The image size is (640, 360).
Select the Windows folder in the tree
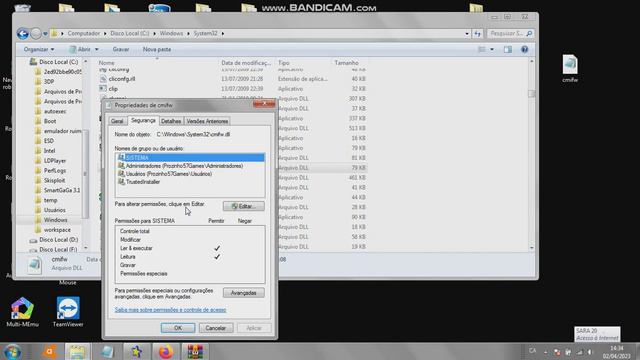coord(56,220)
